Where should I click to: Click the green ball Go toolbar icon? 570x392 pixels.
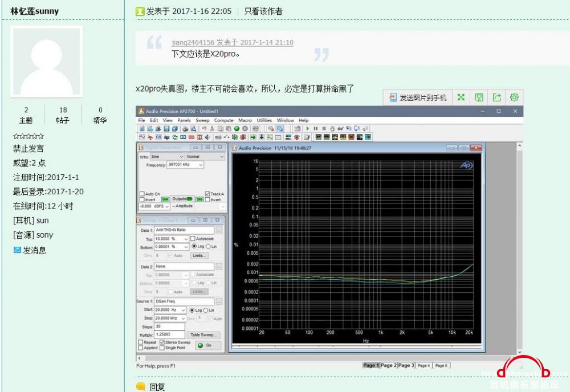coord(237,129)
